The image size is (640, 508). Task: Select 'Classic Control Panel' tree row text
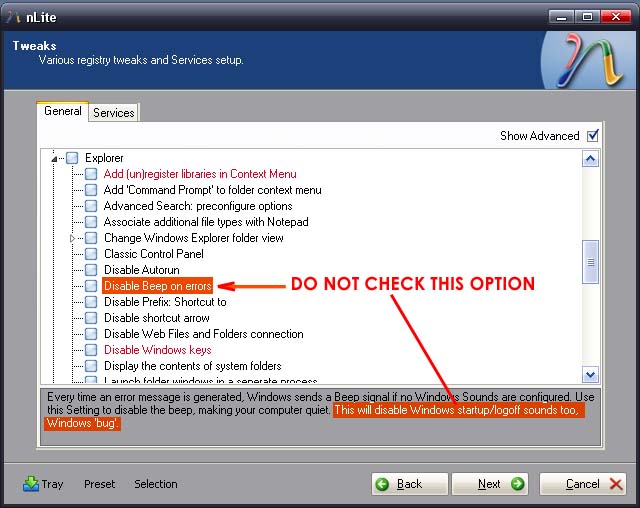pyautogui.click(x=154, y=254)
